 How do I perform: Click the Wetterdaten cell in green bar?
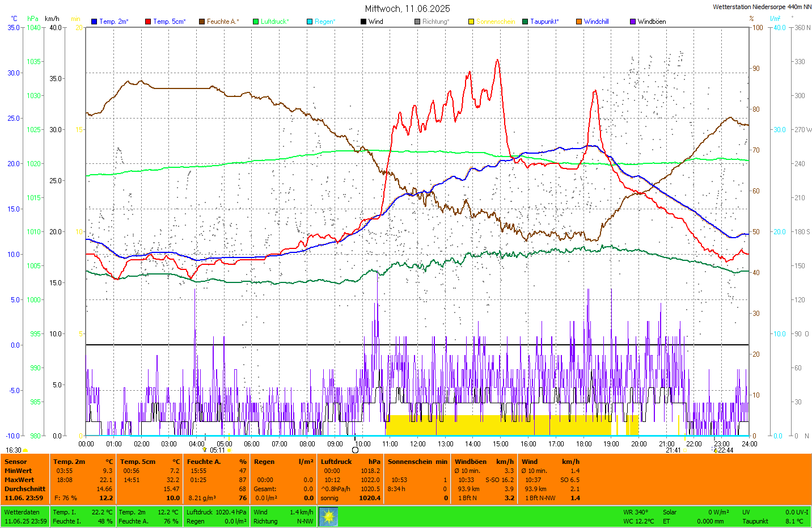tap(22, 512)
